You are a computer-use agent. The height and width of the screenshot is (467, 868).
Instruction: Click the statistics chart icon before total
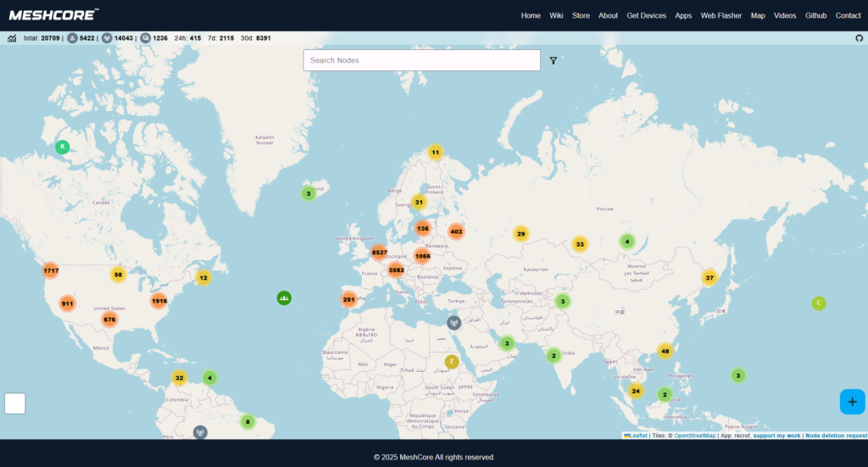(13, 38)
